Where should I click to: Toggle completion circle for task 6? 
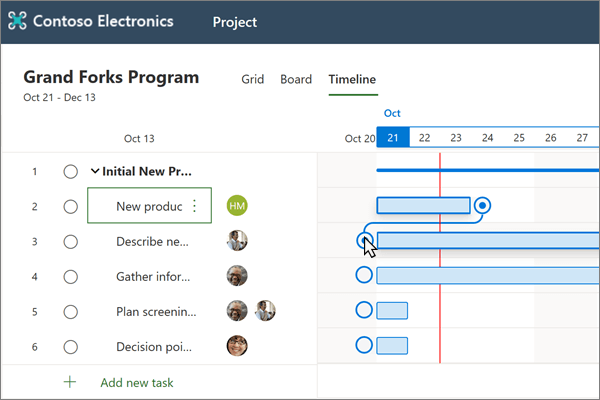[70, 346]
